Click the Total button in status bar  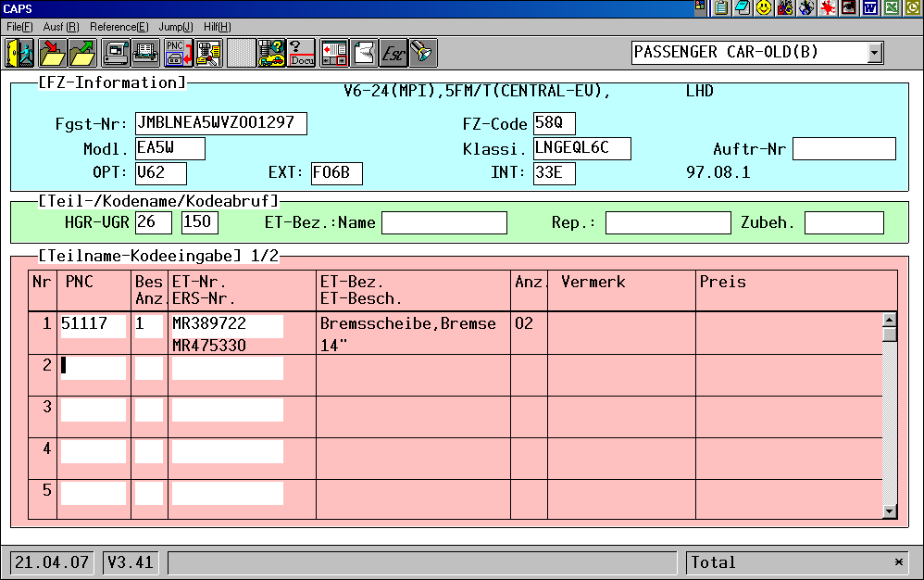pyautogui.click(x=796, y=562)
